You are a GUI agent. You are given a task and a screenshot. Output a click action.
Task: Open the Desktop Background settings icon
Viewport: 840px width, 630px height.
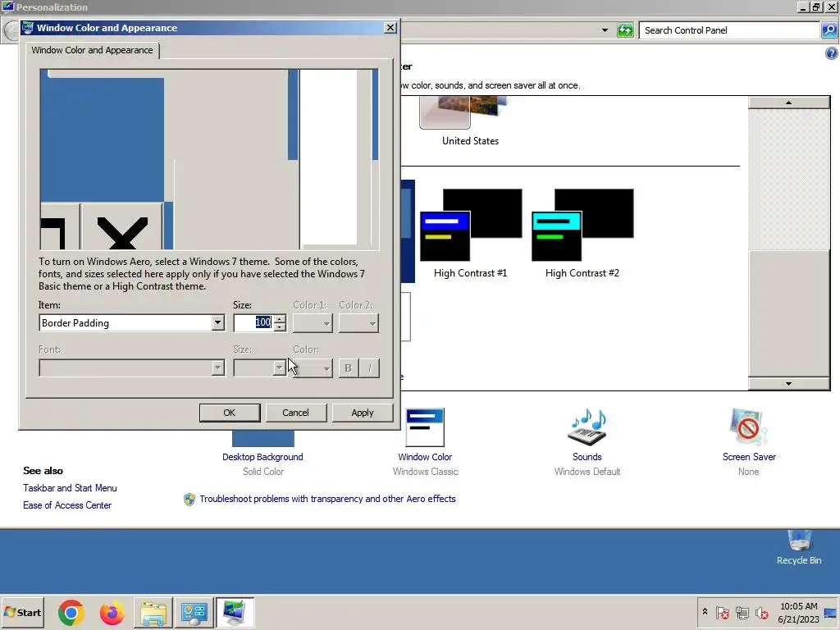[x=263, y=438]
